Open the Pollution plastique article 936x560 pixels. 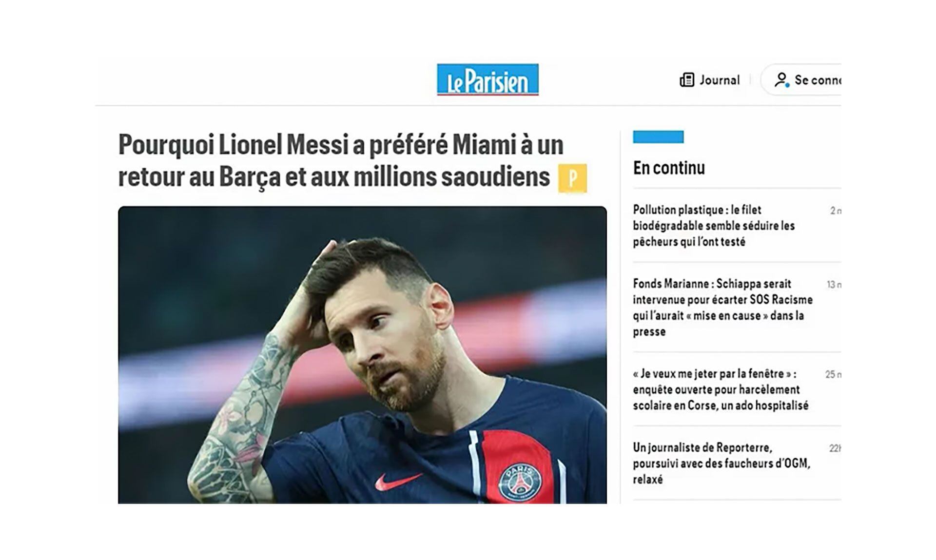[x=714, y=226]
